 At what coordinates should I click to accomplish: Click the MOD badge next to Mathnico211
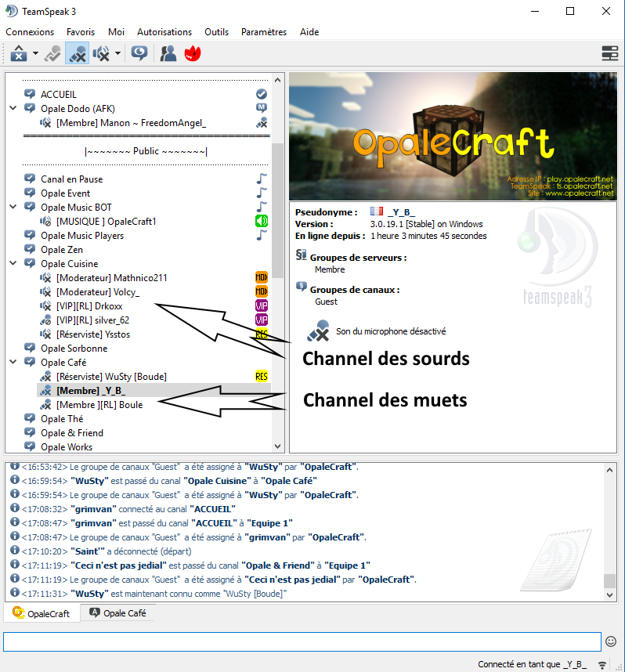262,278
